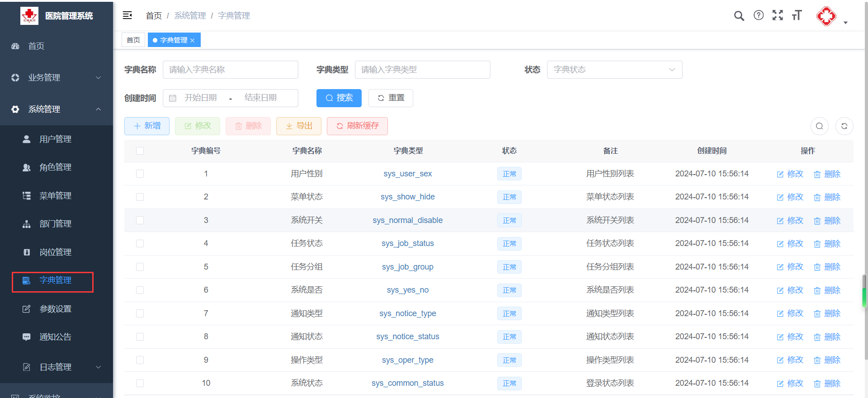The height and width of the screenshot is (398, 868).
Task: Close the 字典管理 tab with its X
Action: pyautogui.click(x=193, y=40)
